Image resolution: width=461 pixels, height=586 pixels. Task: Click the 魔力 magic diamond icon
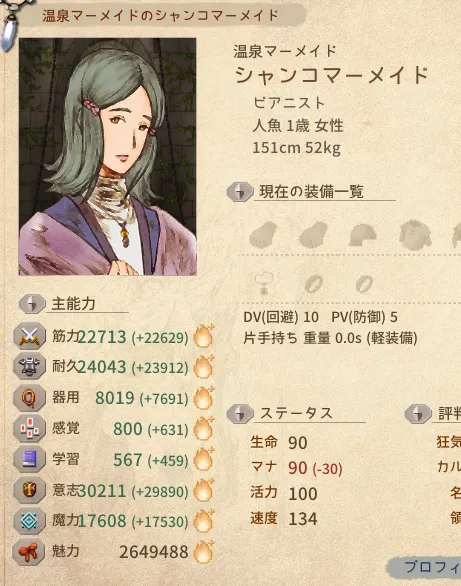(29, 521)
